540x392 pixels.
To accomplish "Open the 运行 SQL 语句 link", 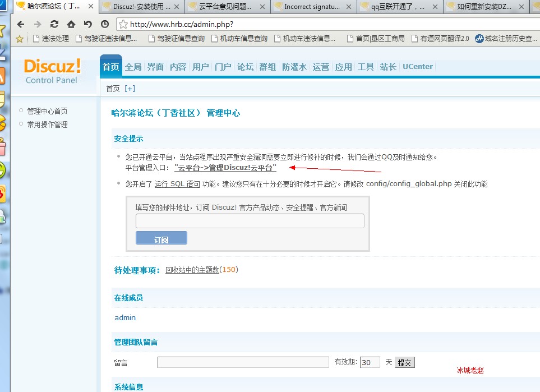I will pyautogui.click(x=177, y=184).
